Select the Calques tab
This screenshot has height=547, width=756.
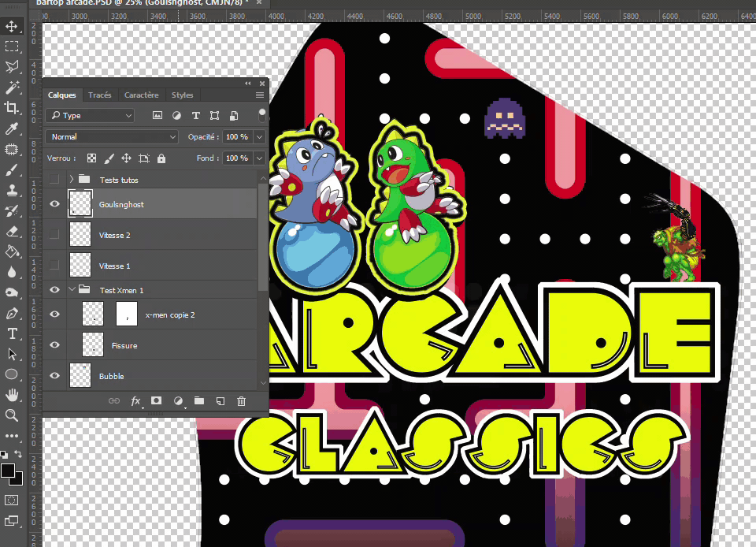tap(61, 95)
